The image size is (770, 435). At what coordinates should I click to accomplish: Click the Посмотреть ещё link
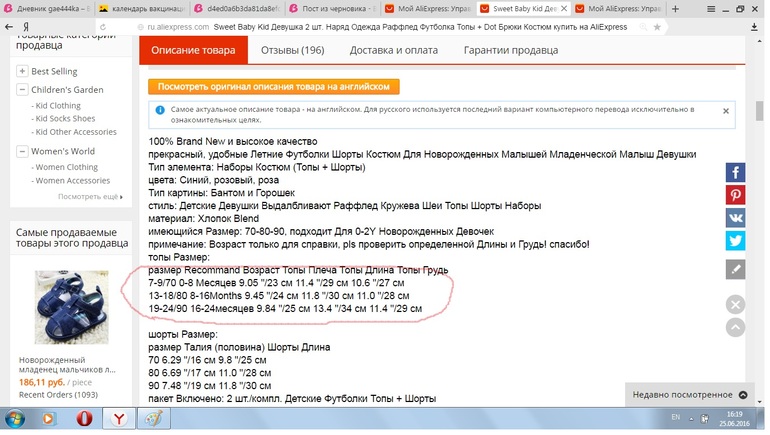coord(89,197)
